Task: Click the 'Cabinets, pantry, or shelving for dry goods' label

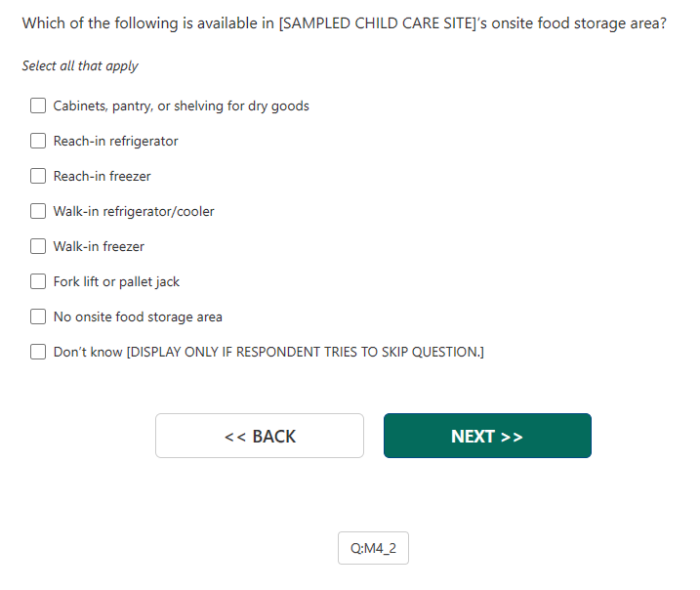Action: coord(181,105)
